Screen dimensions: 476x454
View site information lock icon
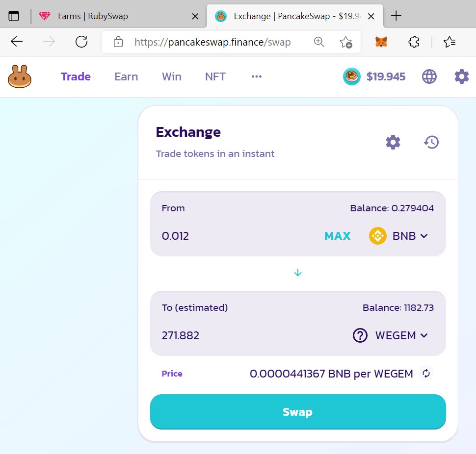(118, 42)
